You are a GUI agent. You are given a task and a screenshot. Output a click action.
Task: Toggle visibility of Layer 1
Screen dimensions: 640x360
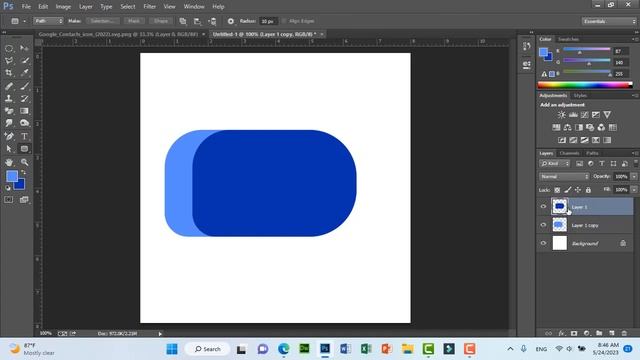[x=543, y=207]
